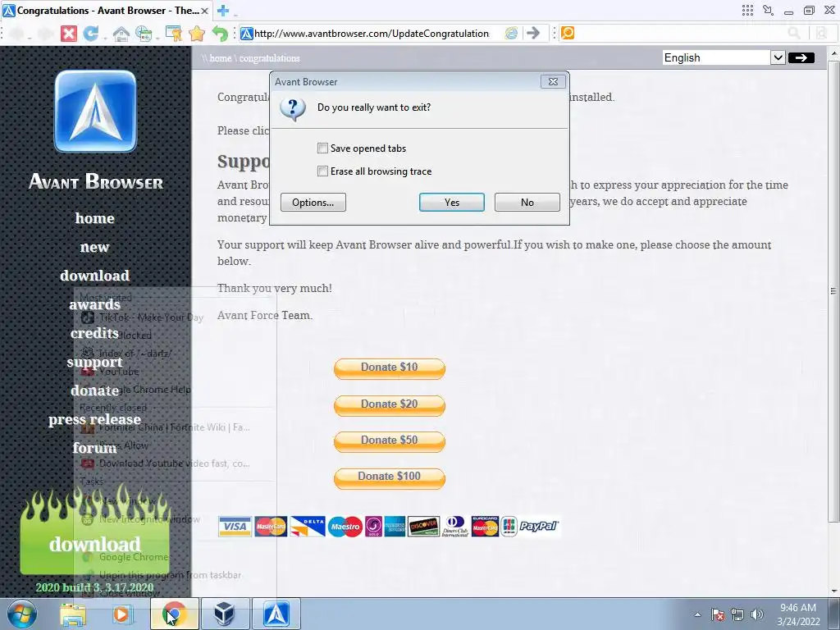Close the Avant Browser exit dialog
The image size is (840, 630).
(x=553, y=81)
